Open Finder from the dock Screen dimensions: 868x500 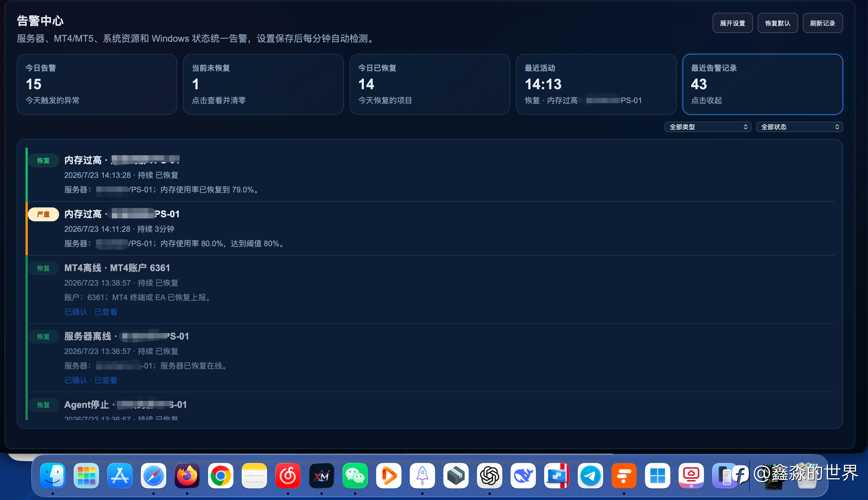(52, 476)
